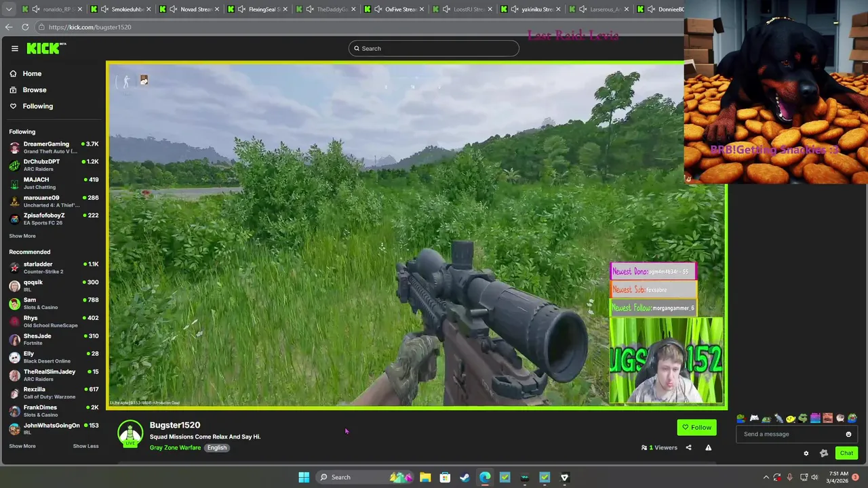The height and width of the screenshot is (488, 868).
Task: Open the Following page
Action: (37, 106)
